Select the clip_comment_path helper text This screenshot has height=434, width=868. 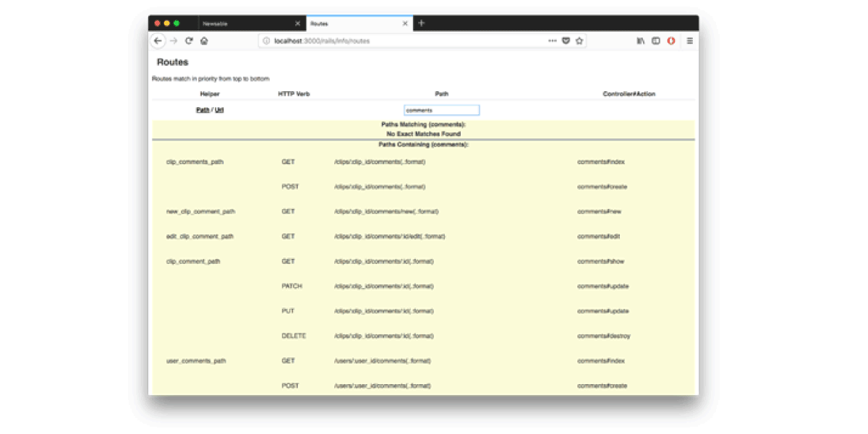(193, 262)
